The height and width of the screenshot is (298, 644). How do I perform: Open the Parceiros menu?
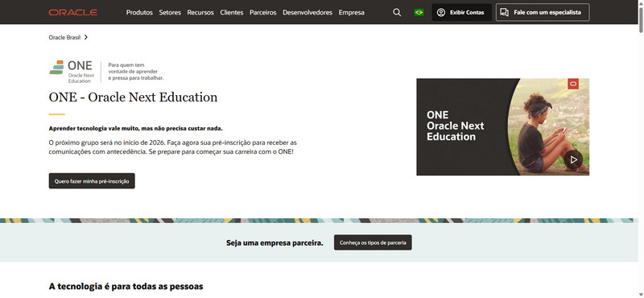[x=263, y=12]
